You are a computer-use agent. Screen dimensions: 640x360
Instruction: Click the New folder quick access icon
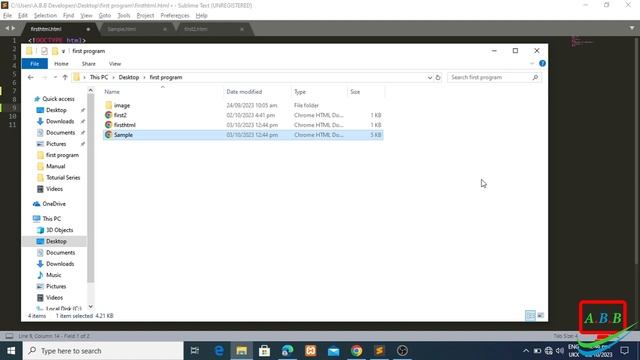coord(55,51)
